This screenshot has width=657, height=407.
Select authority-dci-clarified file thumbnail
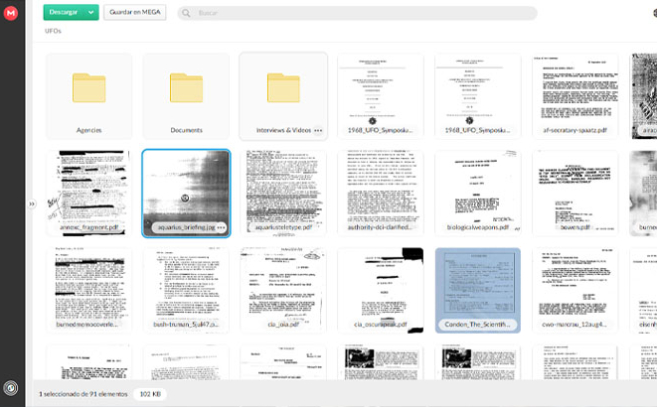point(380,193)
